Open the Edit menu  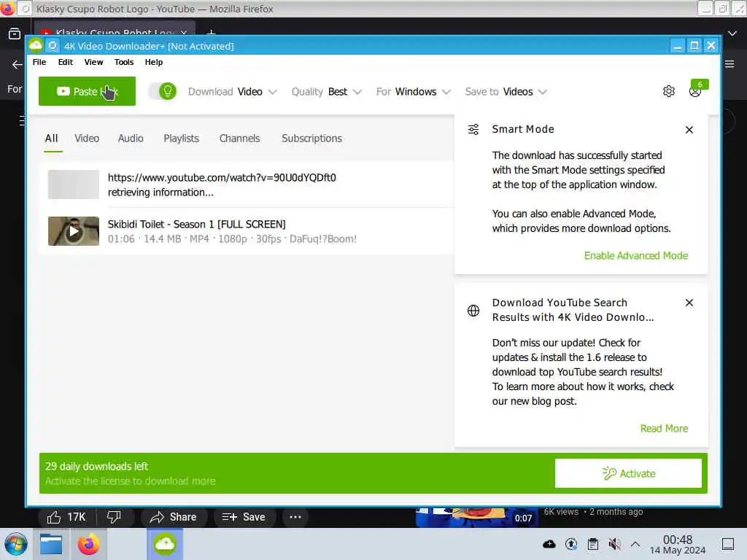click(x=65, y=62)
